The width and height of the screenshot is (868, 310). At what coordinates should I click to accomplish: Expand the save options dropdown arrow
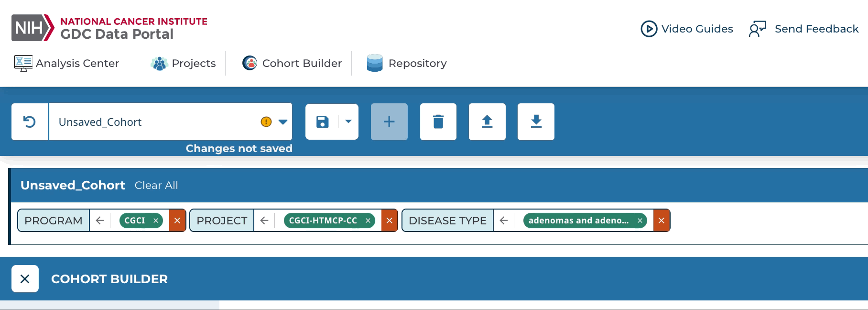(348, 122)
